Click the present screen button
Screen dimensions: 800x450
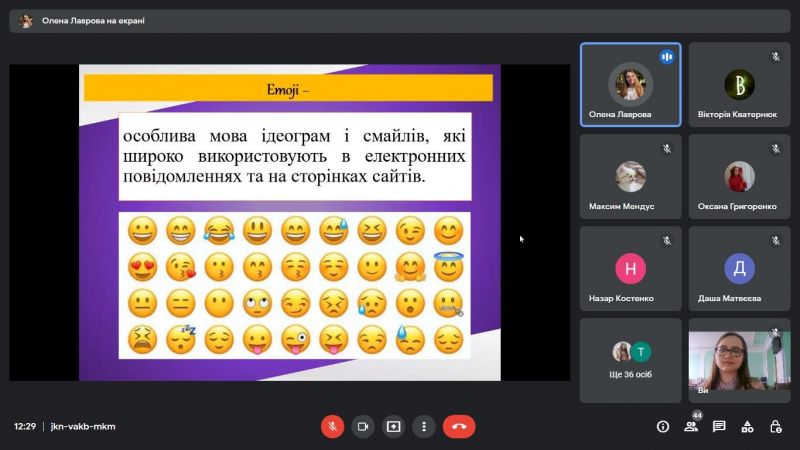coord(393,427)
